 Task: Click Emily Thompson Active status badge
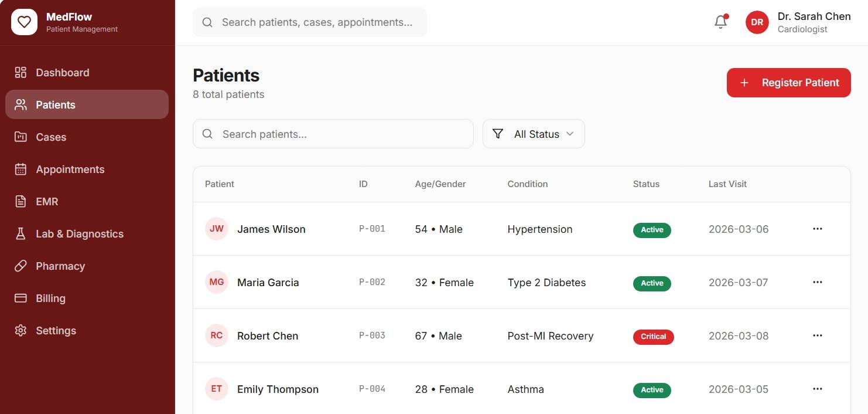click(x=652, y=390)
